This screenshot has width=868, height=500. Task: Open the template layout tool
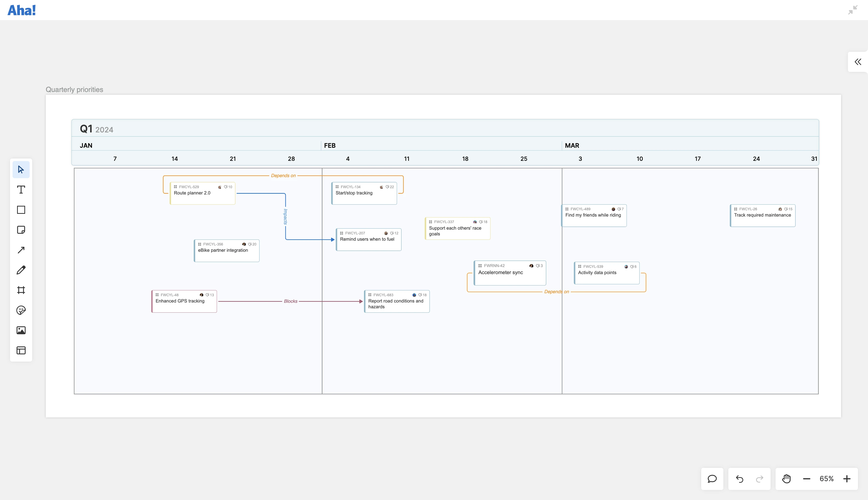(21, 350)
